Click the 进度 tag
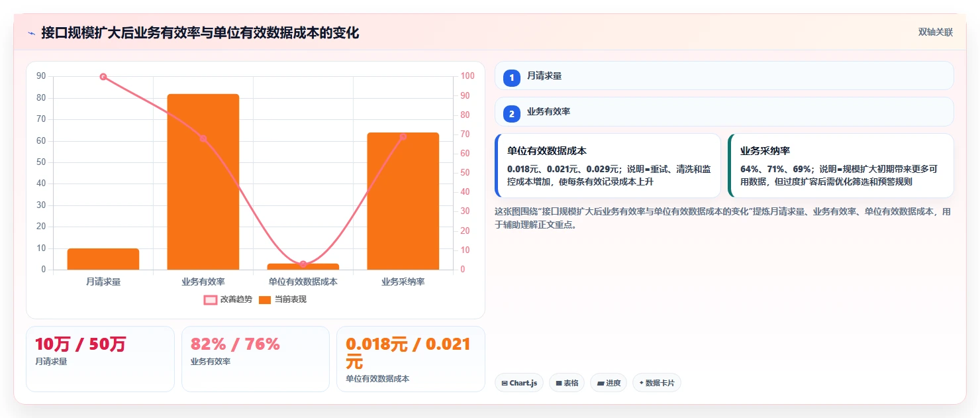Image resolution: width=980 pixels, height=418 pixels. coord(609,383)
